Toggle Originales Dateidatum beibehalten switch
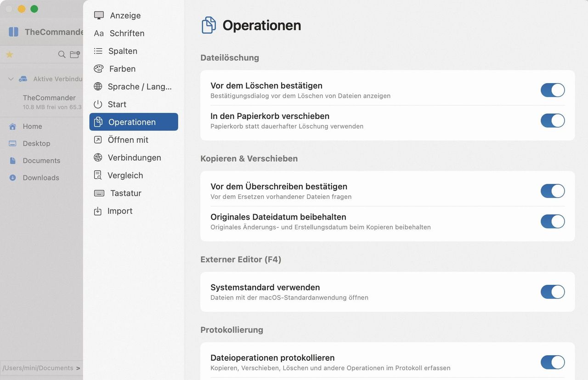 pyautogui.click(x=553, y=221)
